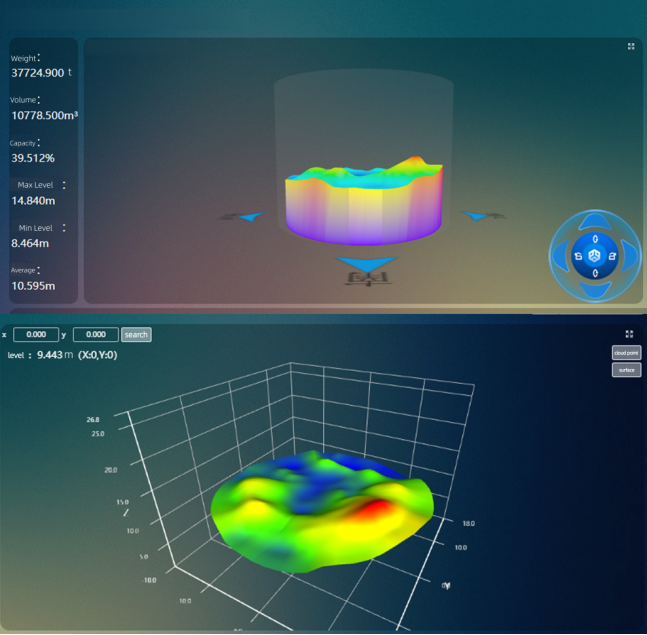
Task: Click the search button
Action: pos(136,335)
